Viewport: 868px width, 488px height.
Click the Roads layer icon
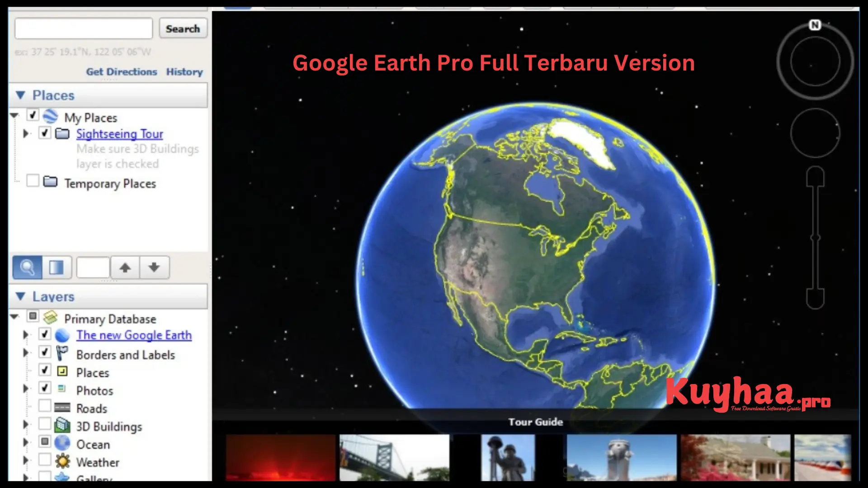tap(62, 408)
